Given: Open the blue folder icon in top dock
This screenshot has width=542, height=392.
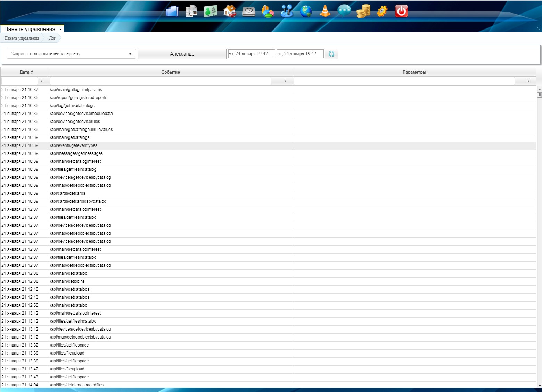Looking at the screenshot, I should point(172,11).
